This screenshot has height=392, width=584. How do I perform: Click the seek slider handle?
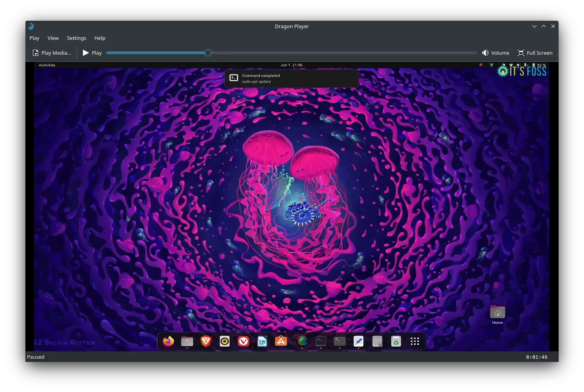[208, 53]
